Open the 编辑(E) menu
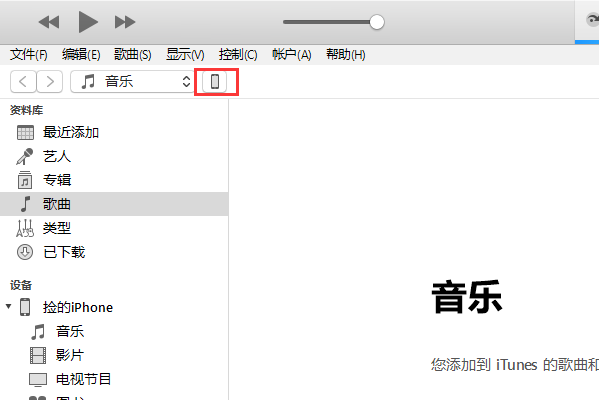Screen dimensions: 599x400 tap(81, 55)
